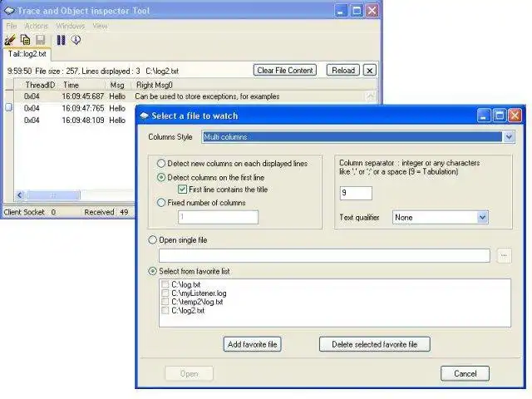Click the gutter marker beside second trace row

tap(9, 107)
